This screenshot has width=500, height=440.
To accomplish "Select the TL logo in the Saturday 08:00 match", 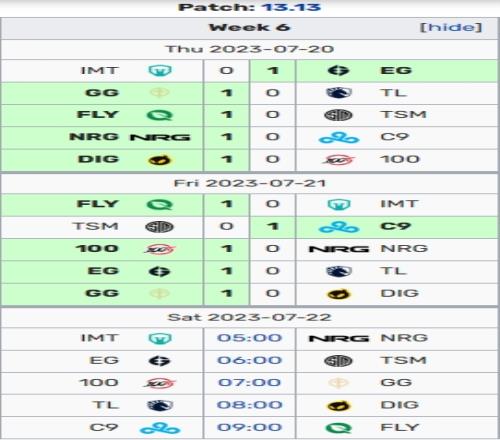I will (x=160, y=405).
